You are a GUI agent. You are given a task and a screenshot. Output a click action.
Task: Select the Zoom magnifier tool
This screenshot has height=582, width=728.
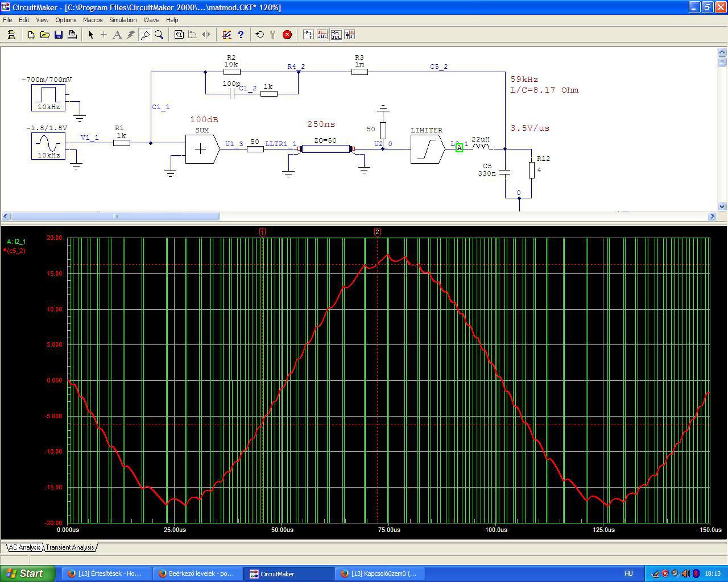point(159,35)
